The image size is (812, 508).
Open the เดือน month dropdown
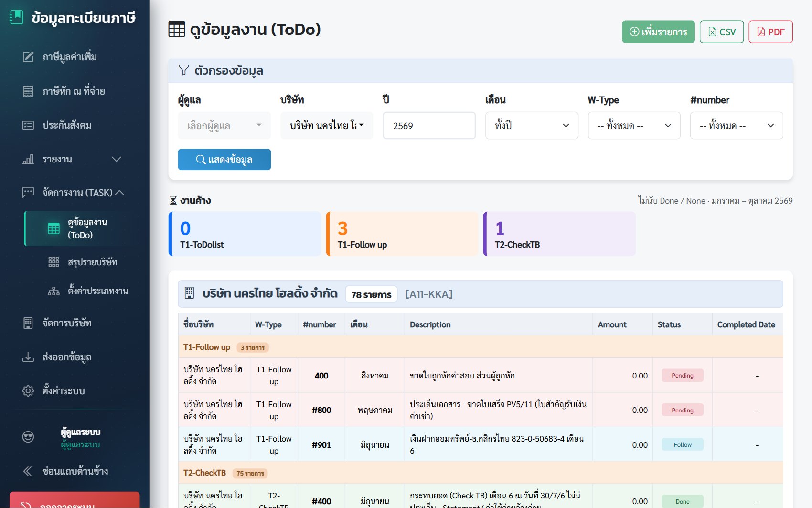coord(532,126)
